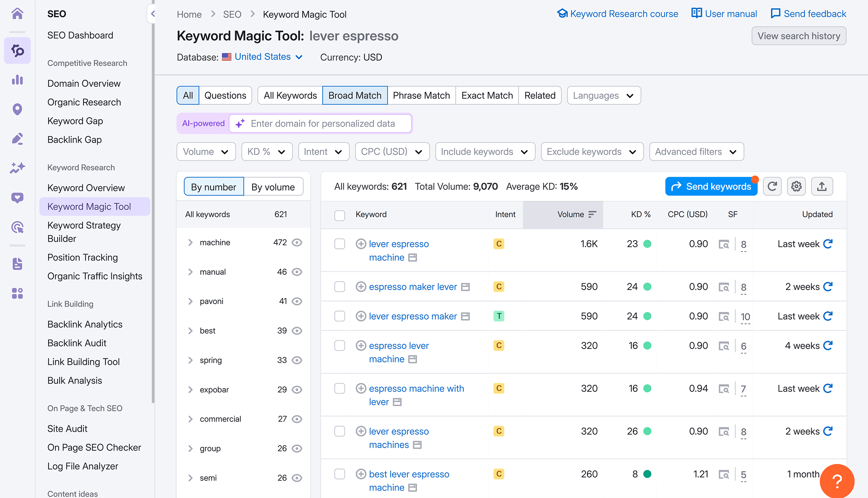Viewport: 868px width, 498px height.
Task: Refresh the 'espresso lever machine' row icon
Action: coord(828,346)
